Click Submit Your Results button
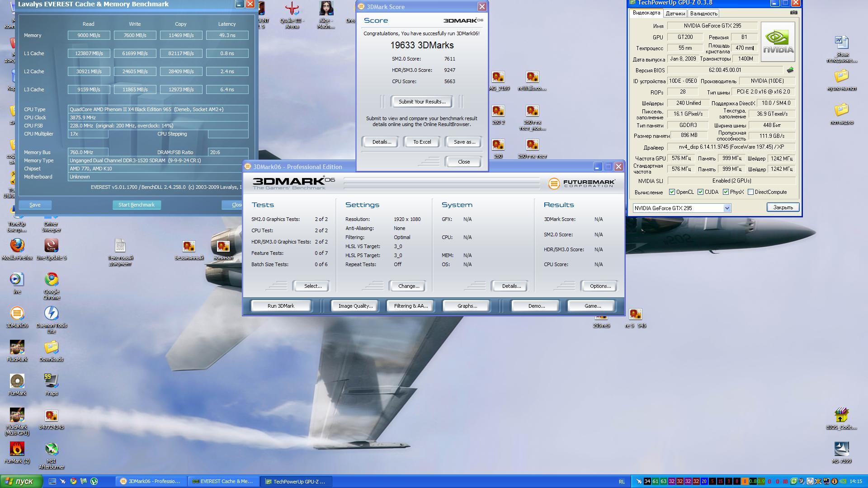Image resolution: width=868 pixels, height=488 pixels. pos(422,102)
